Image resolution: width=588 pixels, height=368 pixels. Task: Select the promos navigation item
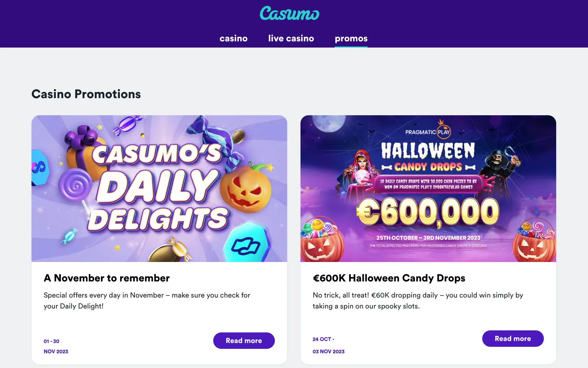(x=351, y=39)
